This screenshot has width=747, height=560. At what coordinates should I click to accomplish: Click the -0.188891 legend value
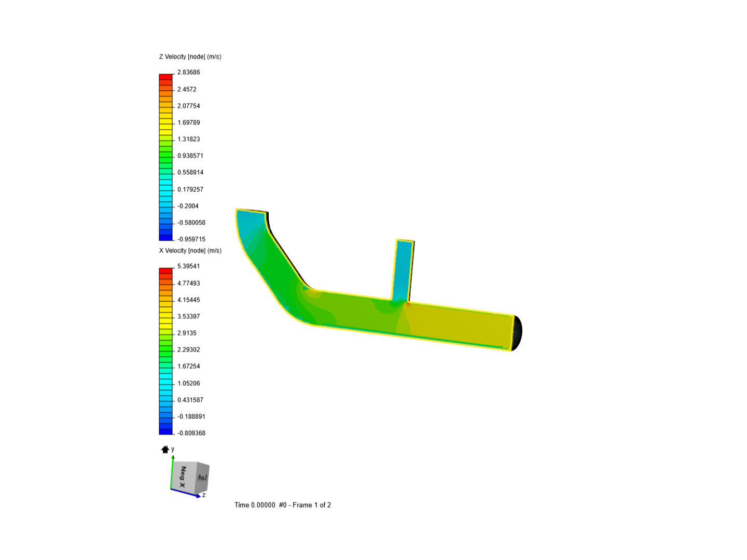pos(191,416)
